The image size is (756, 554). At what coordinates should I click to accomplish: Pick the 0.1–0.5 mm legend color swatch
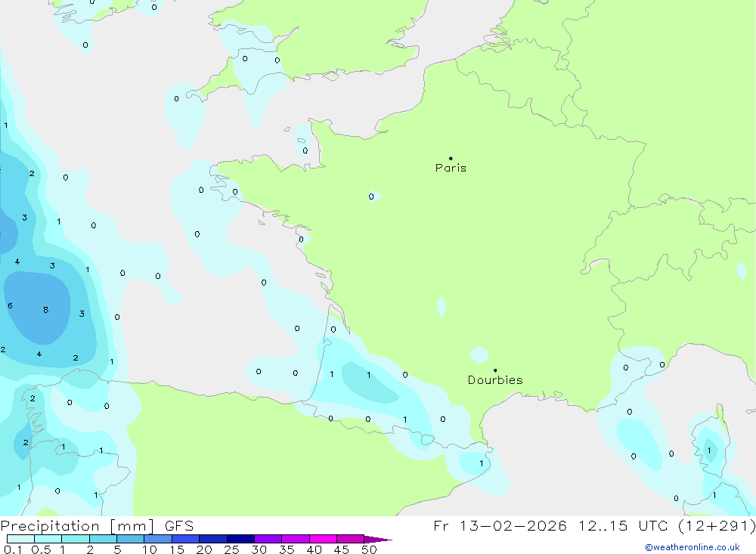[20, 539]
